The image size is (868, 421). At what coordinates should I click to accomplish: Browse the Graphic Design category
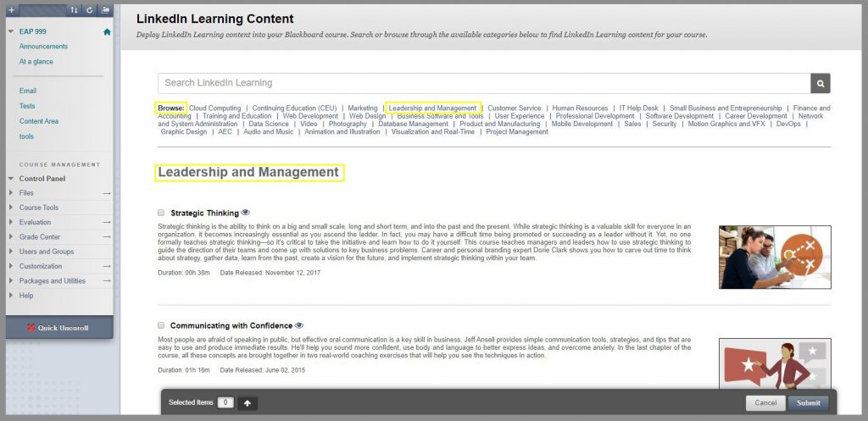183,131
